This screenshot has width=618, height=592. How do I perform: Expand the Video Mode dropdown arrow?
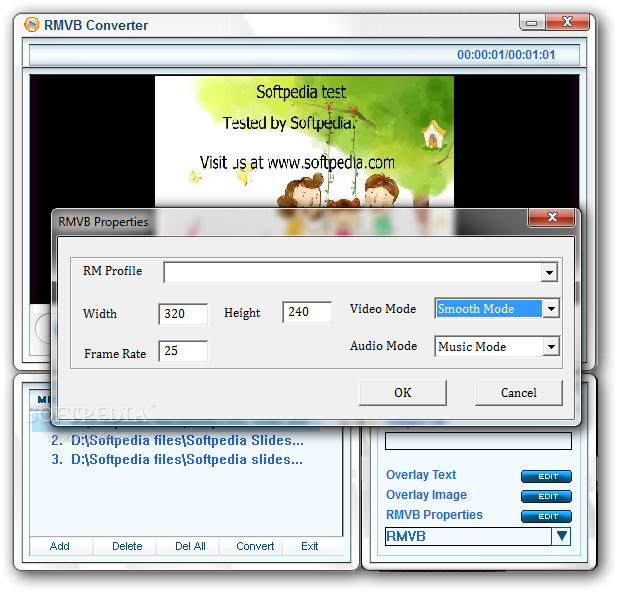[551, 309]
